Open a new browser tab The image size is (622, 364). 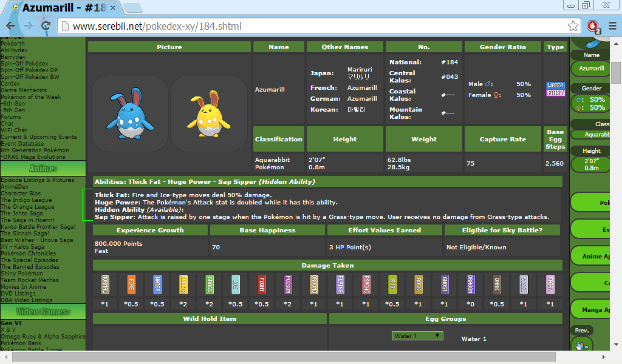tap(133, 7)
